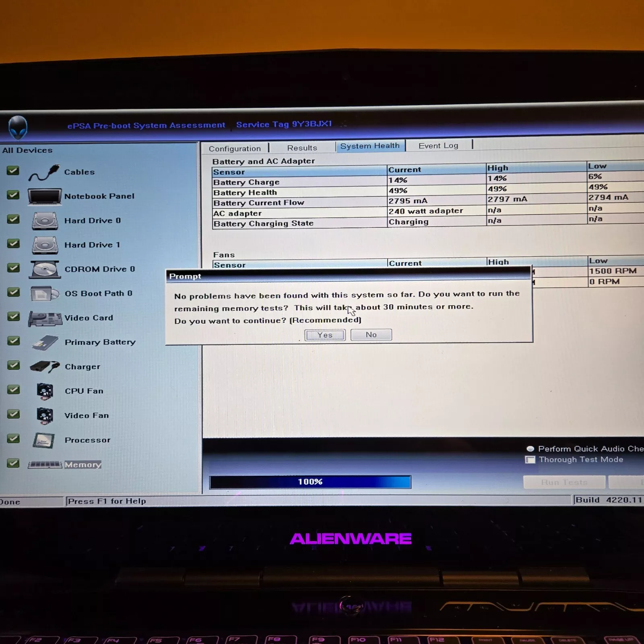This screenshot has width=644, height=644.
Task: Uncheck the Cables checkbox
Action: point(13,171)
